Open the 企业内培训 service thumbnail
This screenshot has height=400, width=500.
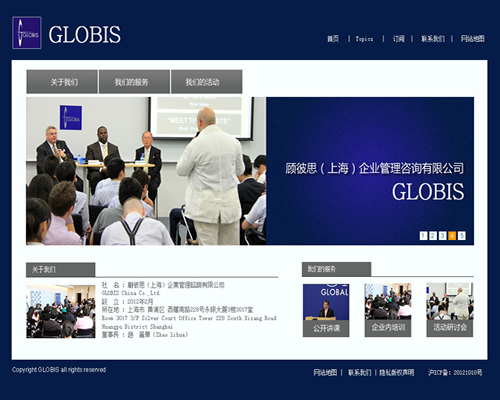coord(388,310)
